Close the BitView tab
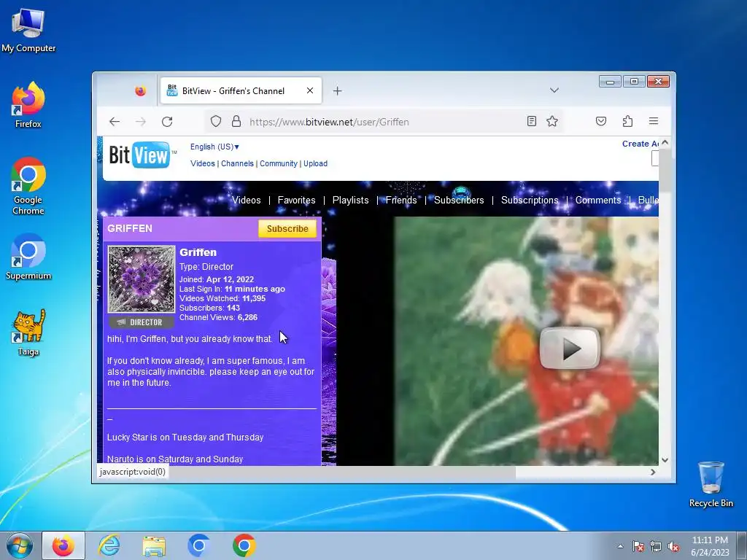Screen dimensions: 747x560 [x=309, y=90]
